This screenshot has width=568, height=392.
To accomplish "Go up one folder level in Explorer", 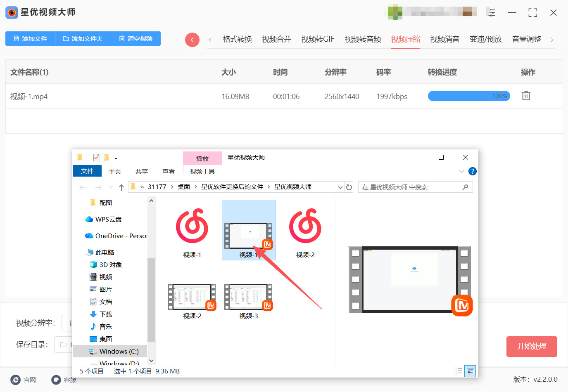I will coord(121,187).
